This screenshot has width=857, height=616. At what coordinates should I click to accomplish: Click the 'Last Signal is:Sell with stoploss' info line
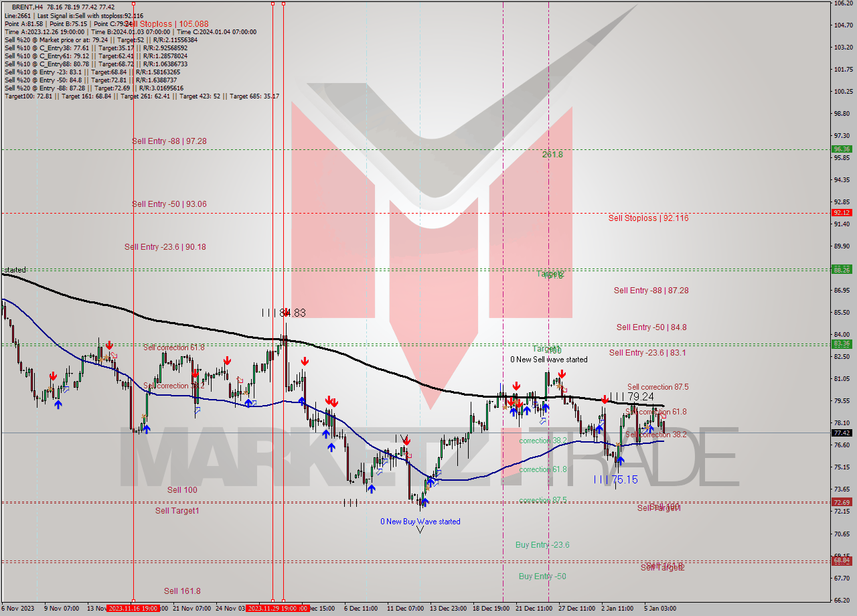click(x=74, y=15)
